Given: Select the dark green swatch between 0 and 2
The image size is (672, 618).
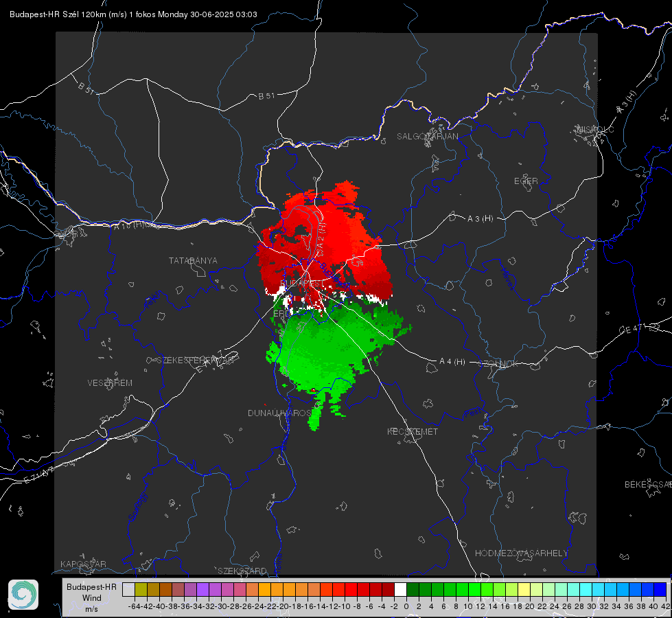Looking at the screenshot, I should 413,589.
